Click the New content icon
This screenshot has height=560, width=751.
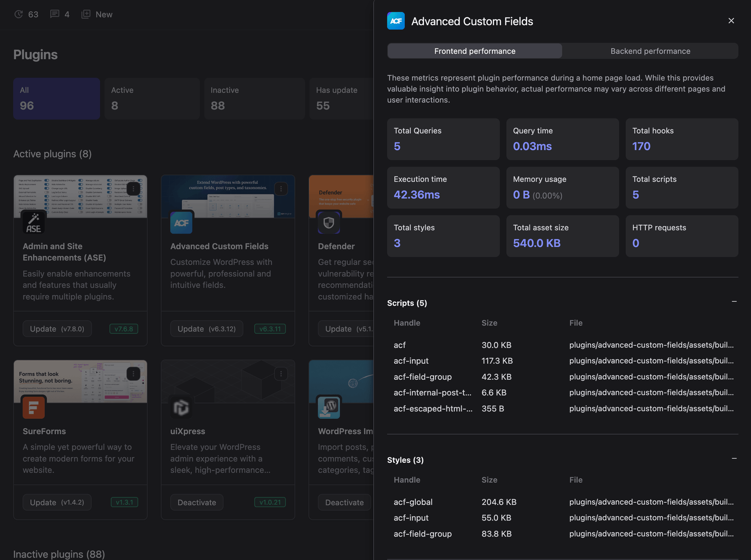[86, 14]
